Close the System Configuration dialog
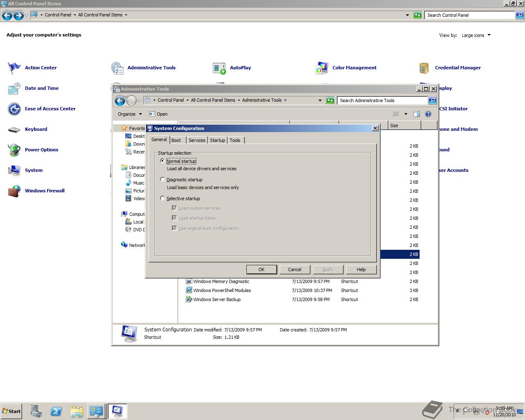The image size is (525, 420). point(375,128)
